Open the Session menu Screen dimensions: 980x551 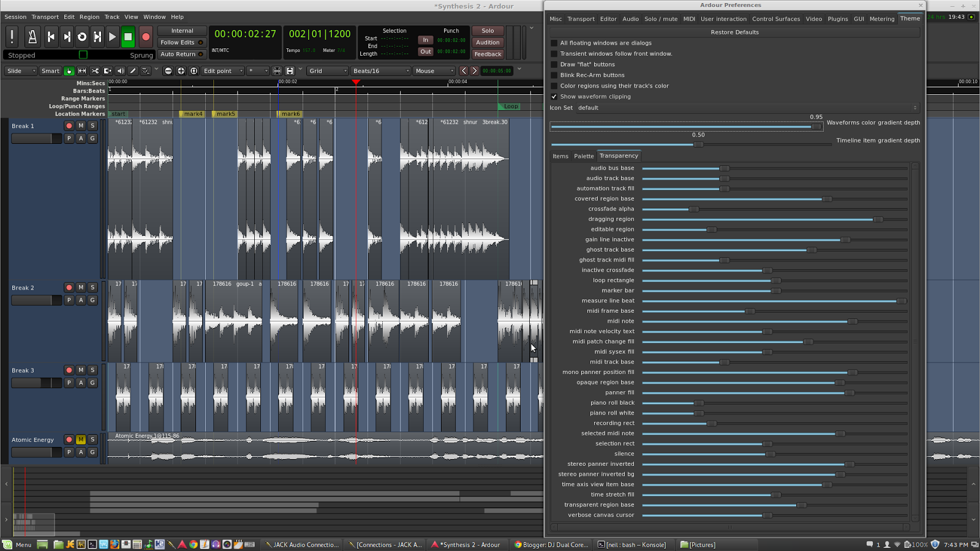coord(15,17)
